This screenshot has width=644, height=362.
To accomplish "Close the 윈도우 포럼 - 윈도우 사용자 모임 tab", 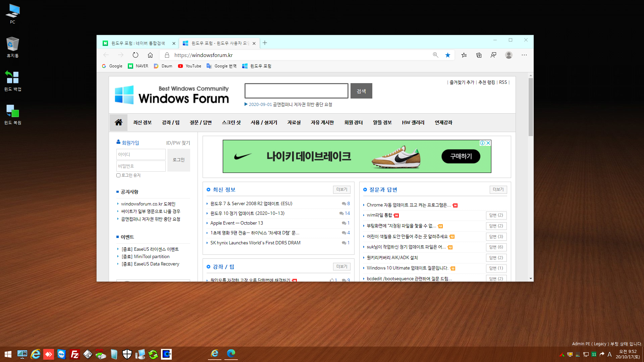I will (254, 43).
